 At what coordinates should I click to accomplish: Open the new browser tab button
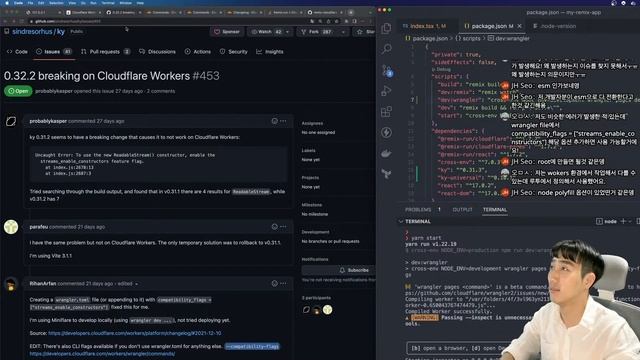point(351,12)
